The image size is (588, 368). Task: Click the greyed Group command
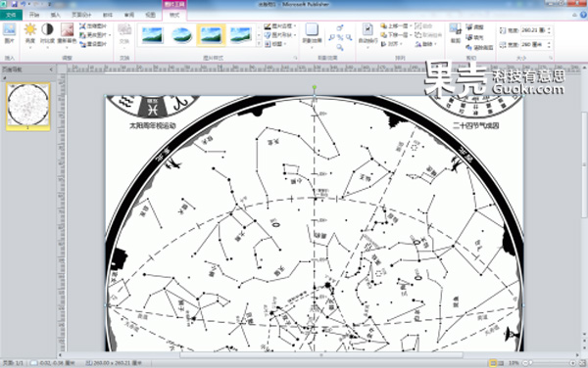(x=423, y=26)
